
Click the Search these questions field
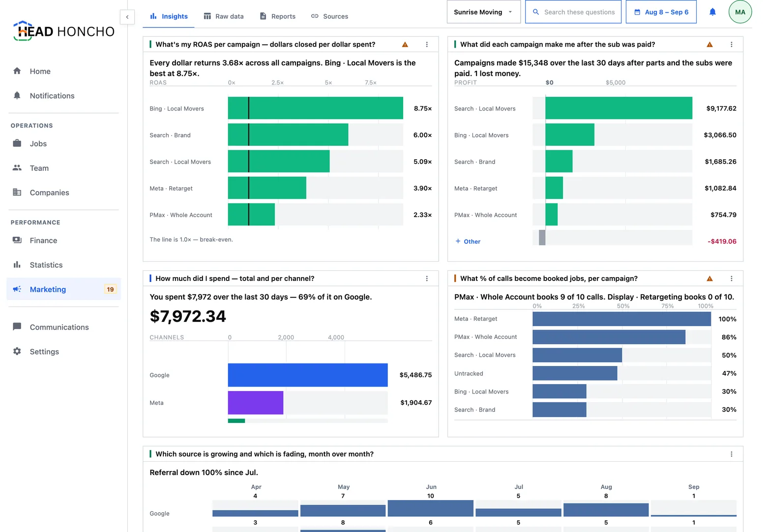point(573,12)
